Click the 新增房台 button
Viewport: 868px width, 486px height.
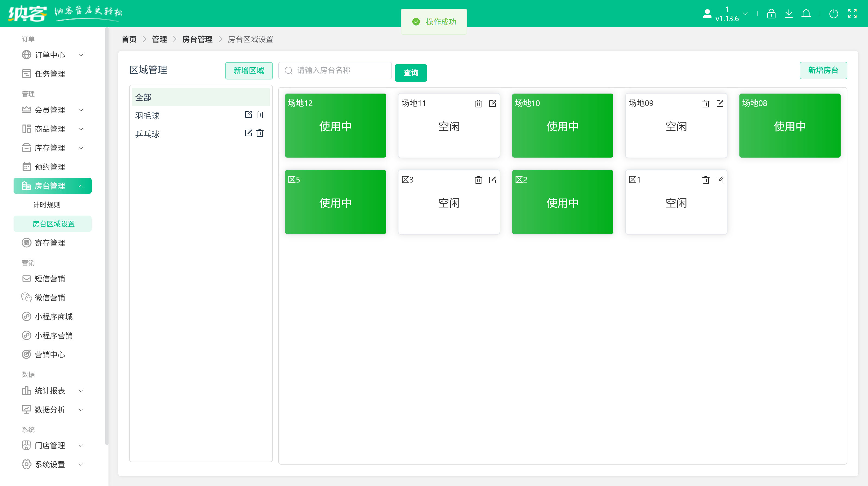(823, 71)
